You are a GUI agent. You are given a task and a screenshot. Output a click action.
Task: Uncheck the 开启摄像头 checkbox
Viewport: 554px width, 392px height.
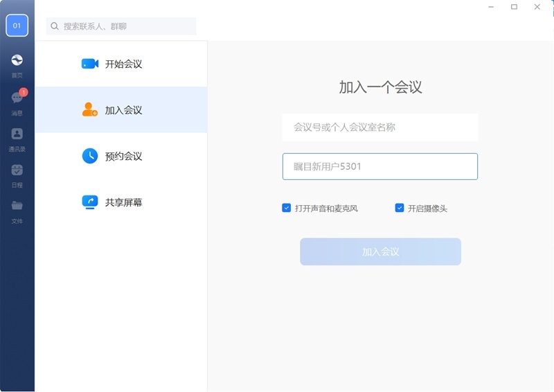[400, 208]
